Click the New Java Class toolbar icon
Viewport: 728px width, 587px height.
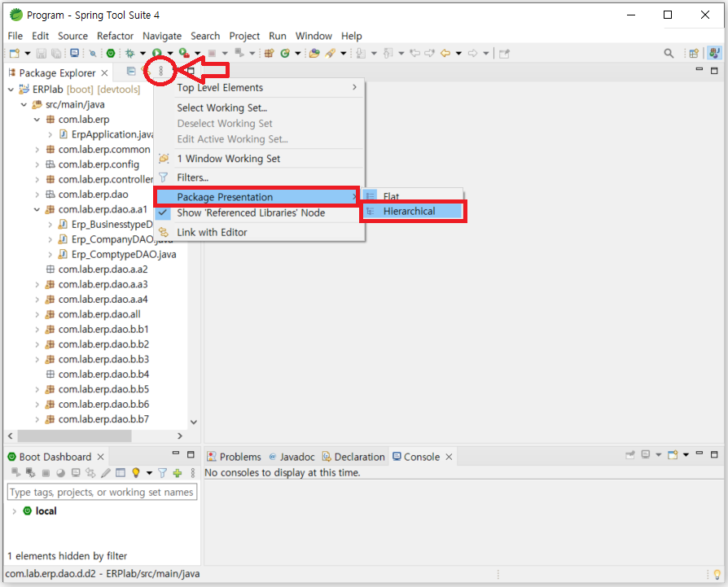click(285, 54)
